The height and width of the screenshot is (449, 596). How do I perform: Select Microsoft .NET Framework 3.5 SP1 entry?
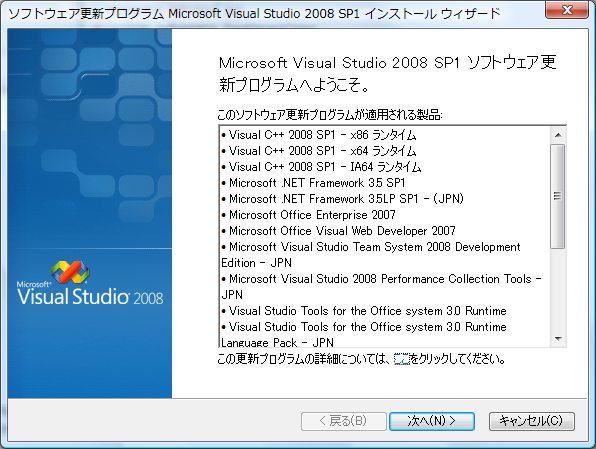313,183
